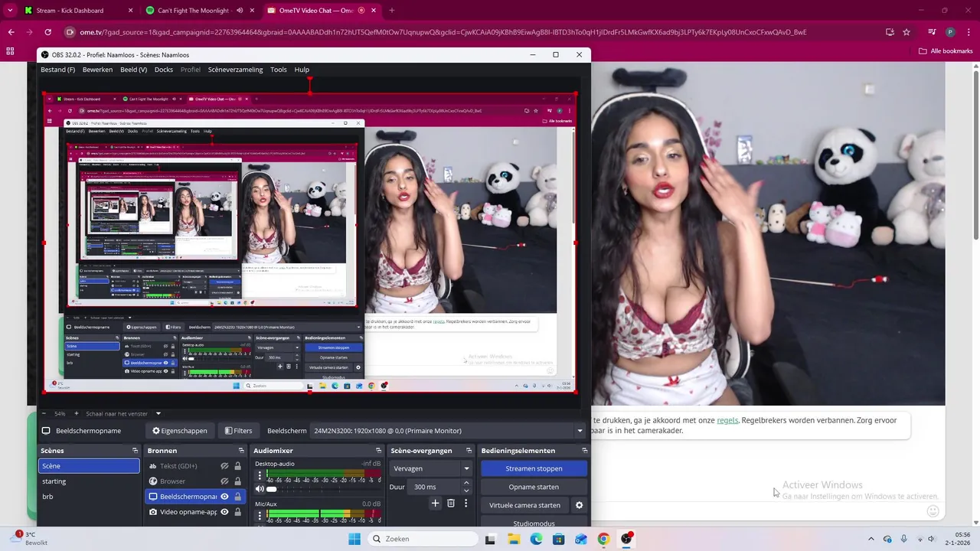Mute the Can't Fight The Moonlight tab
980x551 pixels.
pos(240,11)
